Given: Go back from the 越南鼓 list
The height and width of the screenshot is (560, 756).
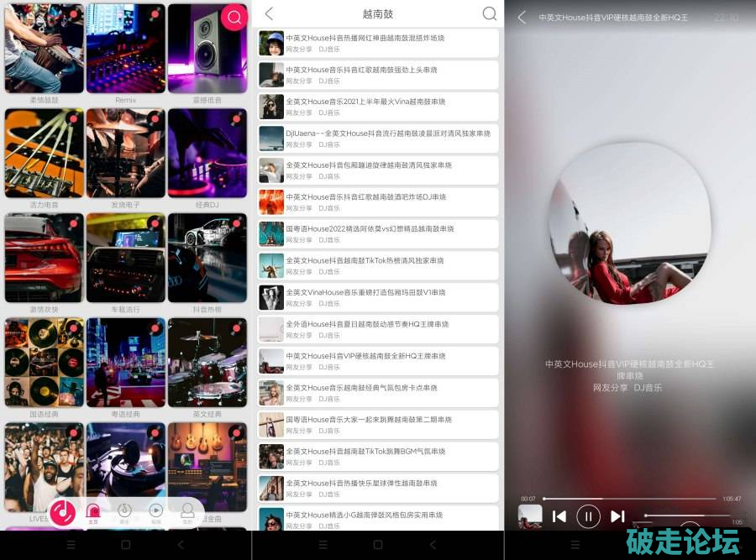Looking at the screenshot, I should pos(269,14).
